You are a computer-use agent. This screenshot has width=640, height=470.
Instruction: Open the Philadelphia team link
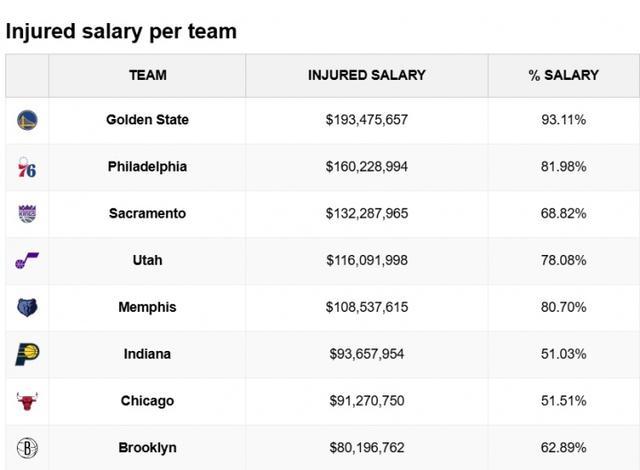tap(147, 167)
